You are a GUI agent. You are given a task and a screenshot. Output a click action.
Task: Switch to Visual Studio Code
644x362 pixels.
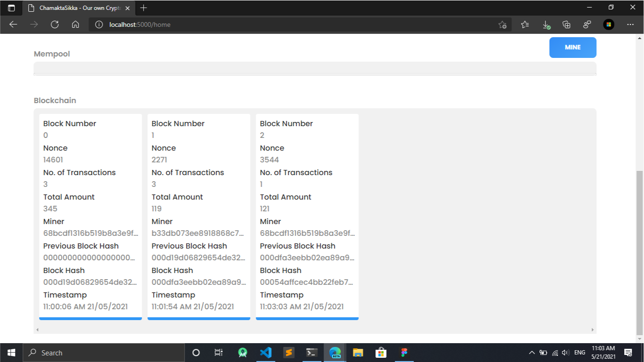266,353
